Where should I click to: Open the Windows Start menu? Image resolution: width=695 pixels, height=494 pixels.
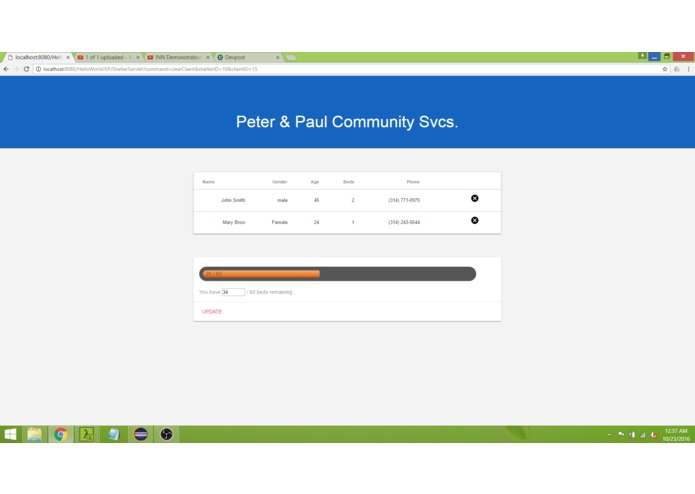[x=10, y=434]
